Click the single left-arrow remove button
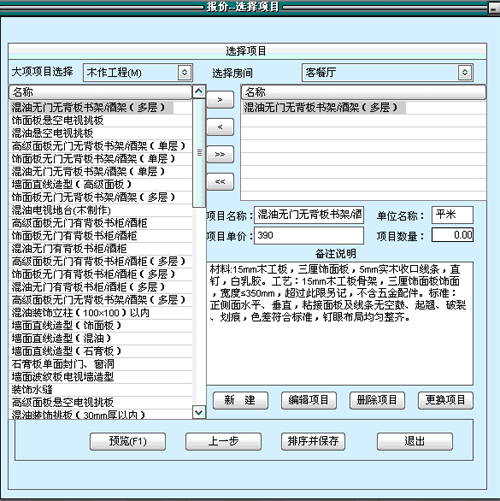Image resolution: width=500 pixels, height=501 pixels. click(220, 127)
